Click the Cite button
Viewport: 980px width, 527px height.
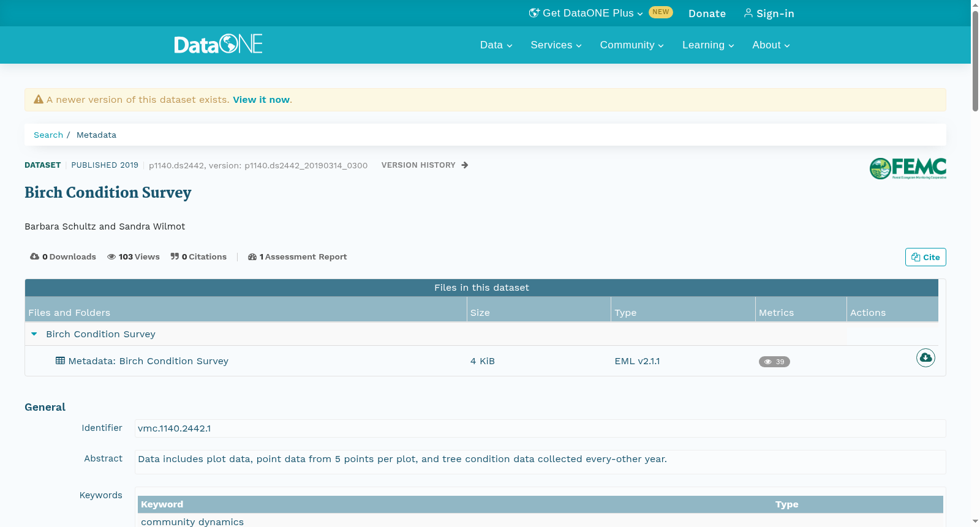click(x=925, y=257)
